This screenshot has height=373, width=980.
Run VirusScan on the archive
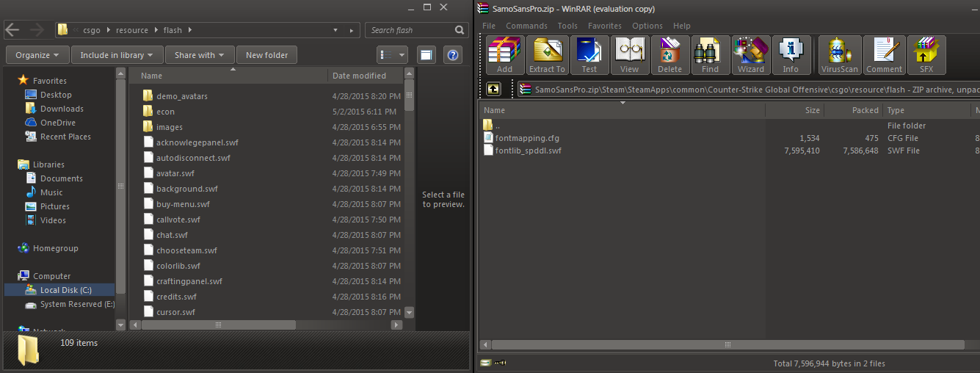(839, 55)
